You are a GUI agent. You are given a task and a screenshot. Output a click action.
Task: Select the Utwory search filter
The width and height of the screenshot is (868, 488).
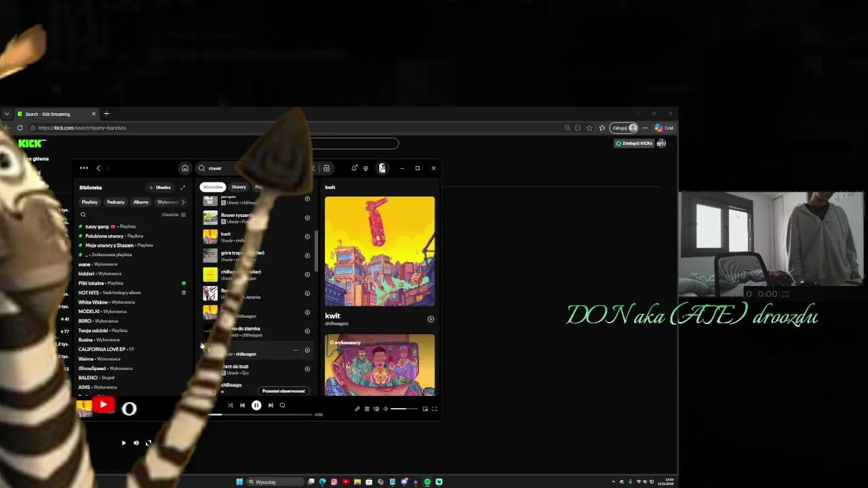[239, 187]
